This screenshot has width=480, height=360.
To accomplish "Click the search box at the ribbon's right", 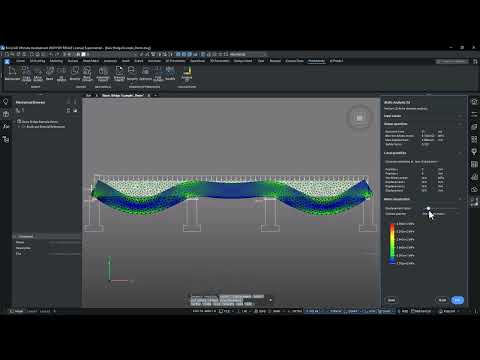I will [452, 61].
